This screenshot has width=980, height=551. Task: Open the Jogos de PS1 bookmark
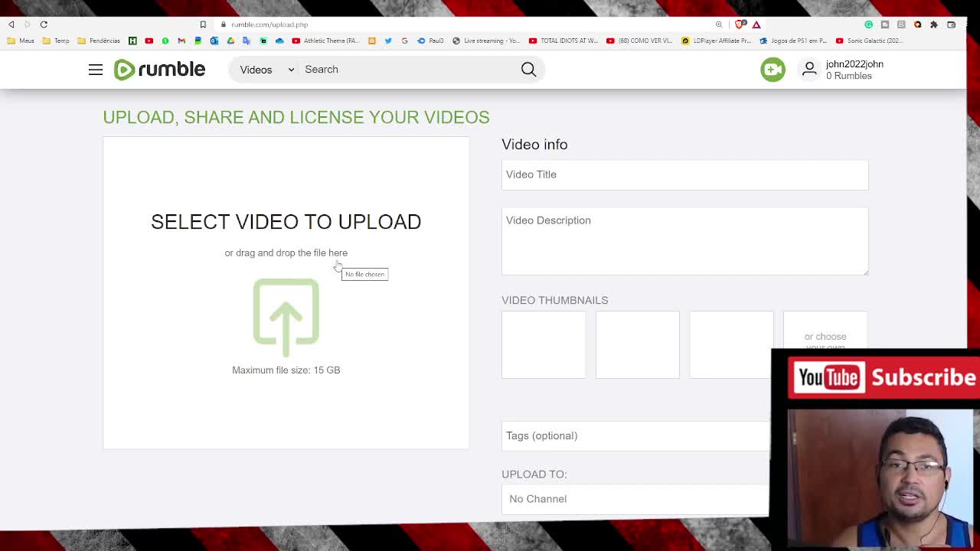[793, 41]
